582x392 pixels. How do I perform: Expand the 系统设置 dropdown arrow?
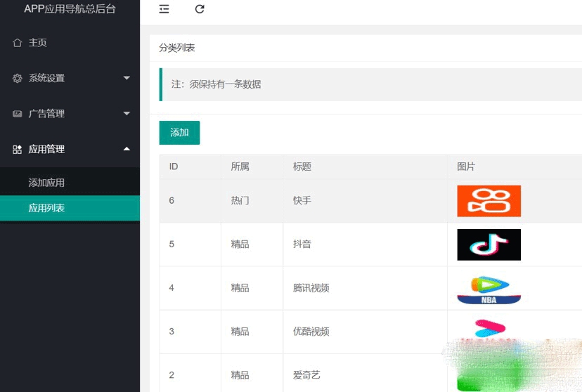[127, 78]
